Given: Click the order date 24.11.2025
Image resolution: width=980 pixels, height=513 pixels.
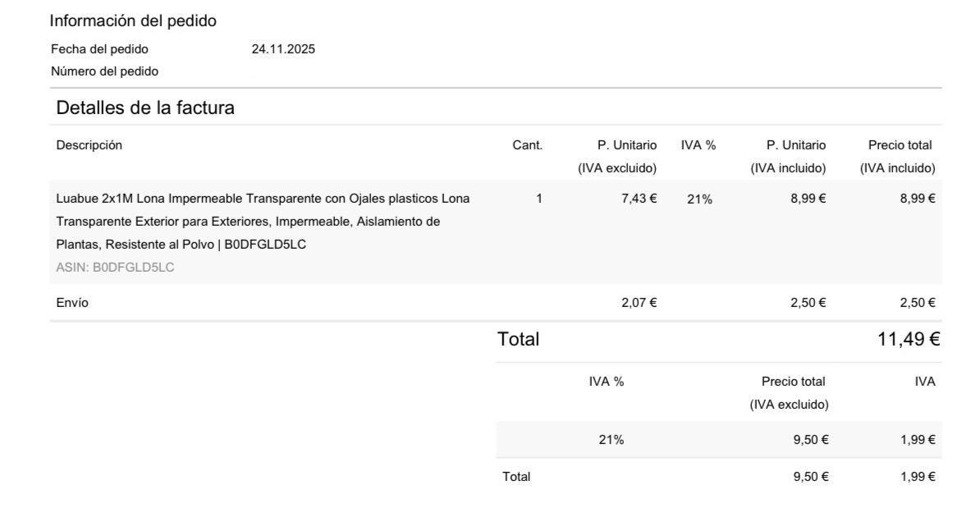Looking at the screenshot, I should pyautogui.click(x=282, y=49).
